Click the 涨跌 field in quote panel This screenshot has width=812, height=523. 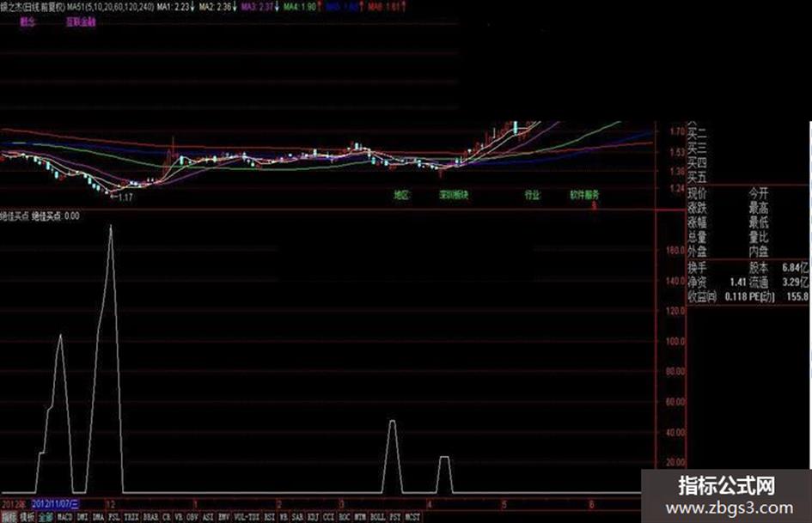click(697, 208)
